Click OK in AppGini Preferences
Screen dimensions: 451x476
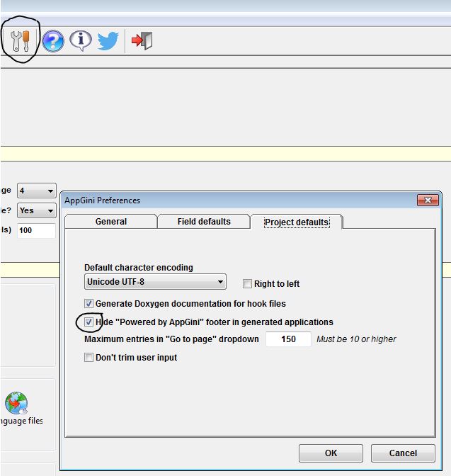331,453
